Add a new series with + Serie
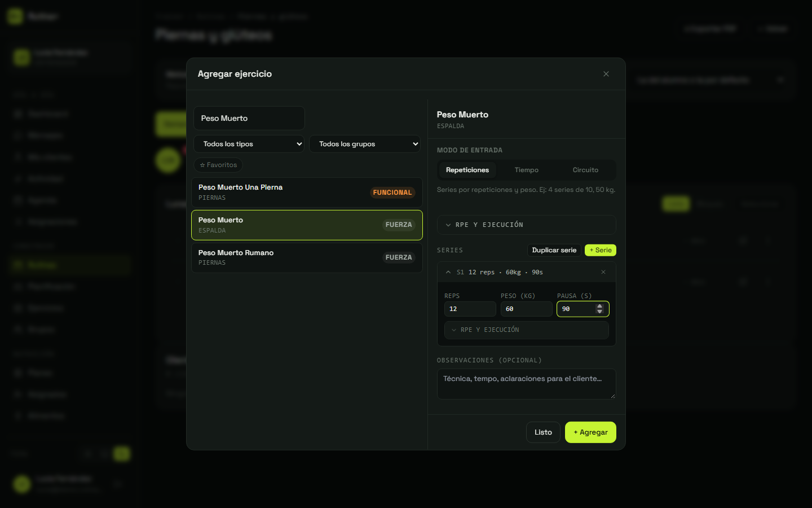This screenshot has width=812, height=508. pos(601,250)
